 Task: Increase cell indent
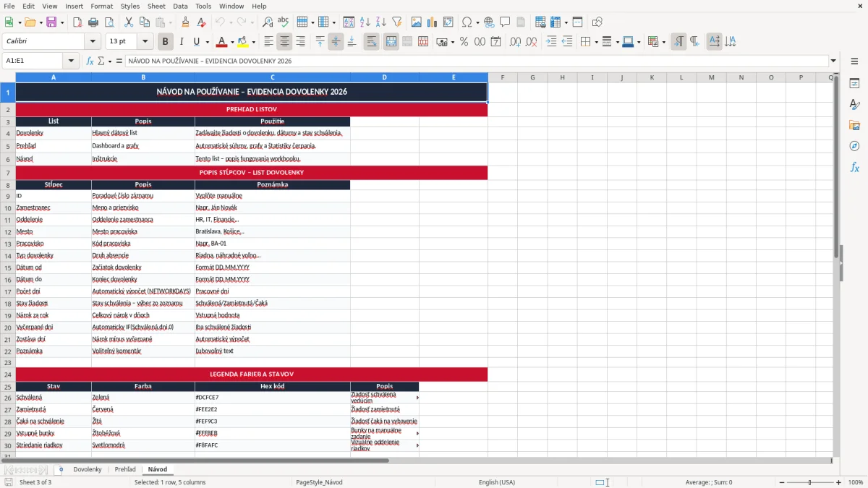point(551,42)
